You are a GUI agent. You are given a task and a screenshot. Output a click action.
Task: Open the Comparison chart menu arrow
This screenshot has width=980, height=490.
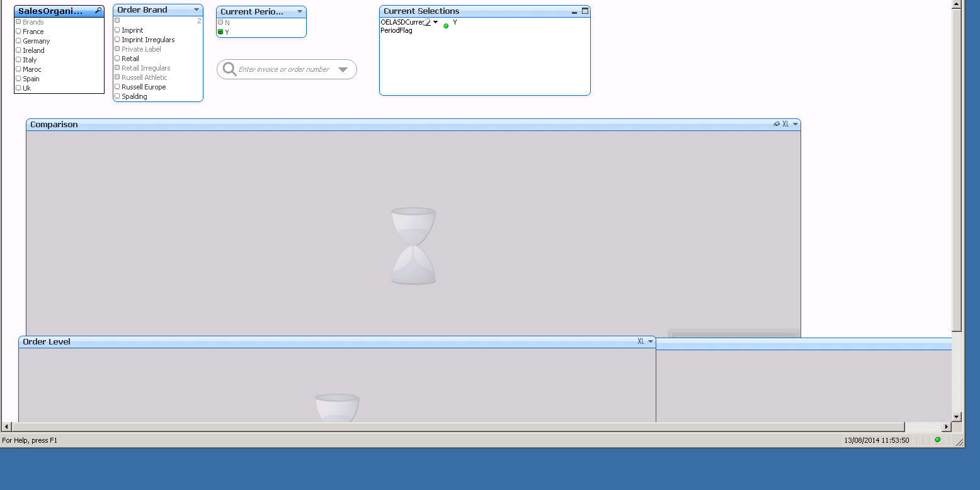(795, 124)
